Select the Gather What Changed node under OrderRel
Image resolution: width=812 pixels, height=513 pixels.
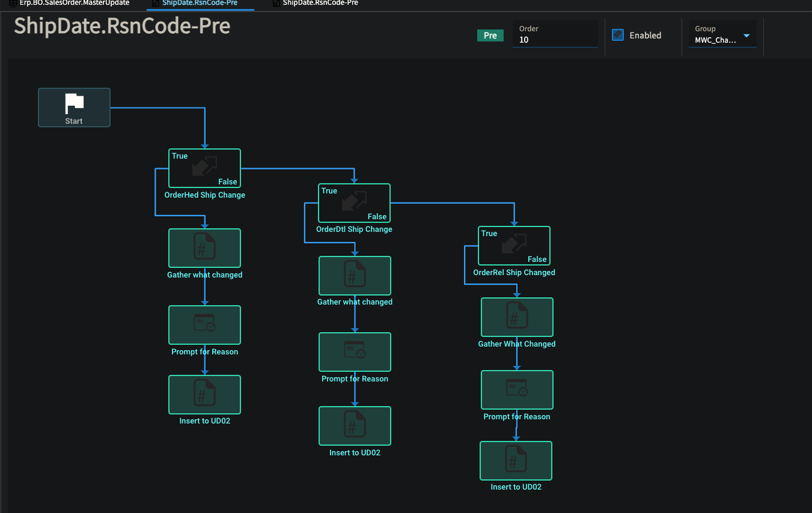517,317
